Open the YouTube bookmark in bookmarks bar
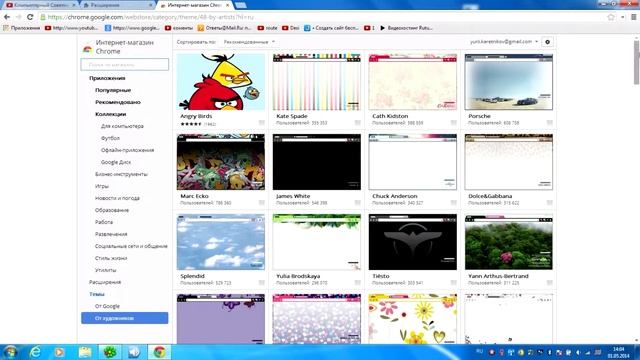Screen dimensions: 640x360 tap(71, 28)
